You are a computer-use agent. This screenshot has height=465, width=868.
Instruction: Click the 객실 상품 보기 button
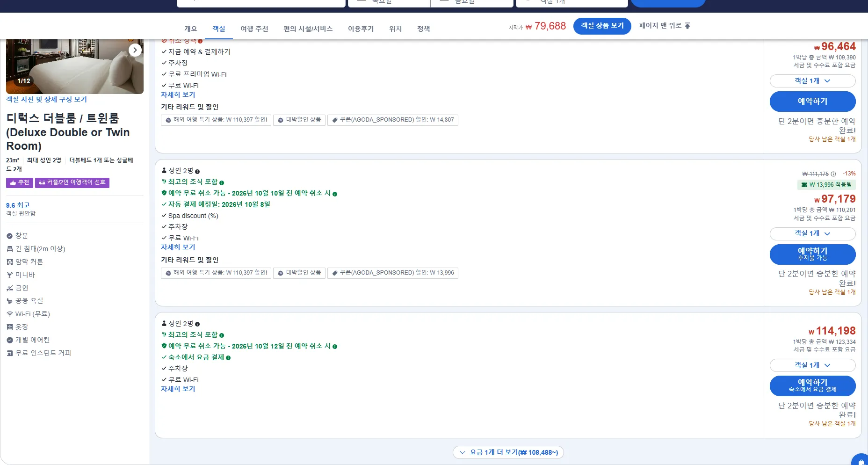(602, 26)
